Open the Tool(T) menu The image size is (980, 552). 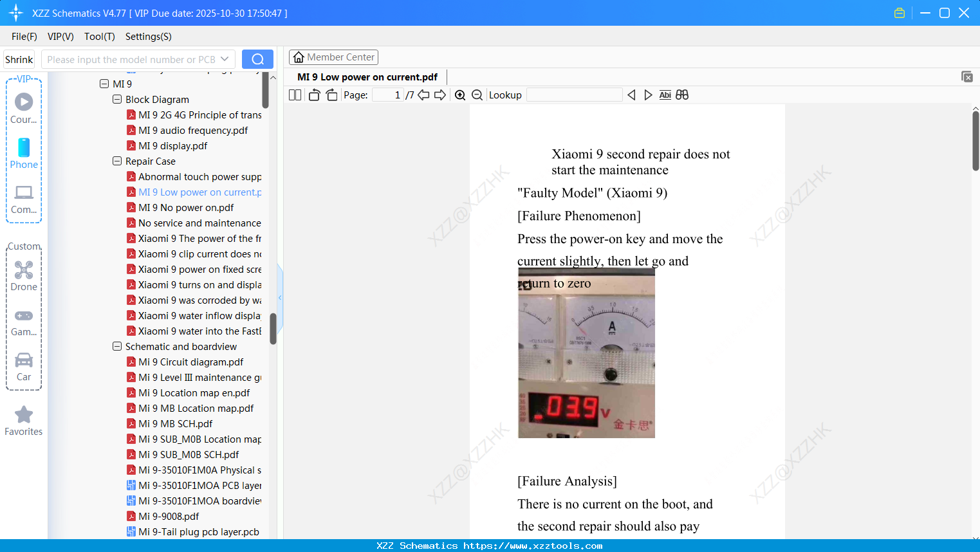pos(100,37)
